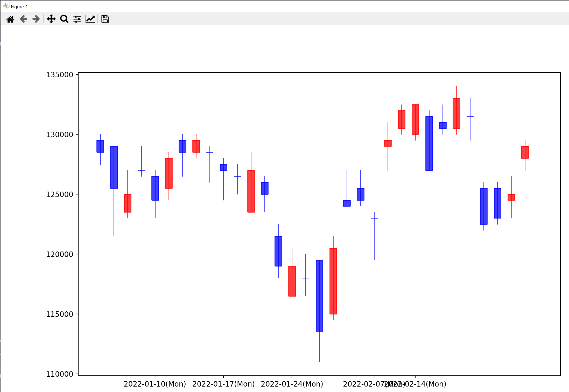Activate the Pan axes tool
Viewport: 569px width, 392px height.
click(51, 19)
